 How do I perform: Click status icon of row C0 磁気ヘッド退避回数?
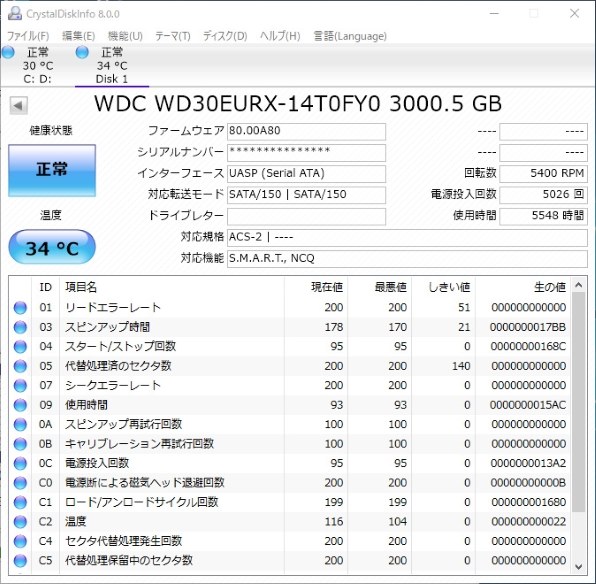(20, 483)
